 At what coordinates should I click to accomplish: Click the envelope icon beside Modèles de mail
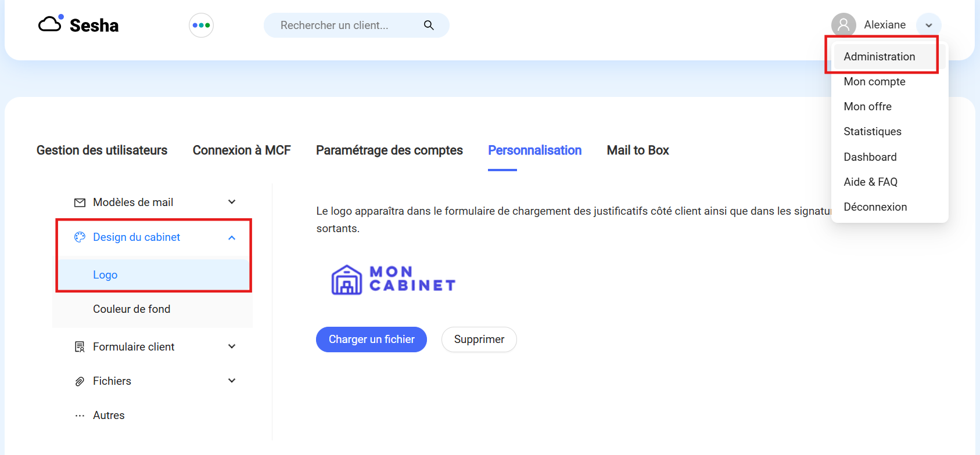pyautogui.click(x=80, y=203)
